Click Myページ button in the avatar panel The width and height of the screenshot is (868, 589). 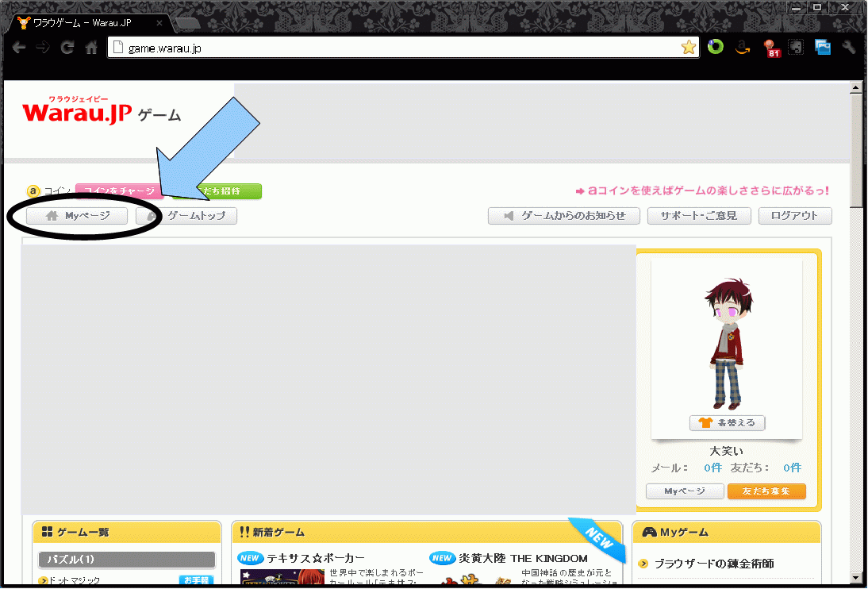[x=685, y=491]
